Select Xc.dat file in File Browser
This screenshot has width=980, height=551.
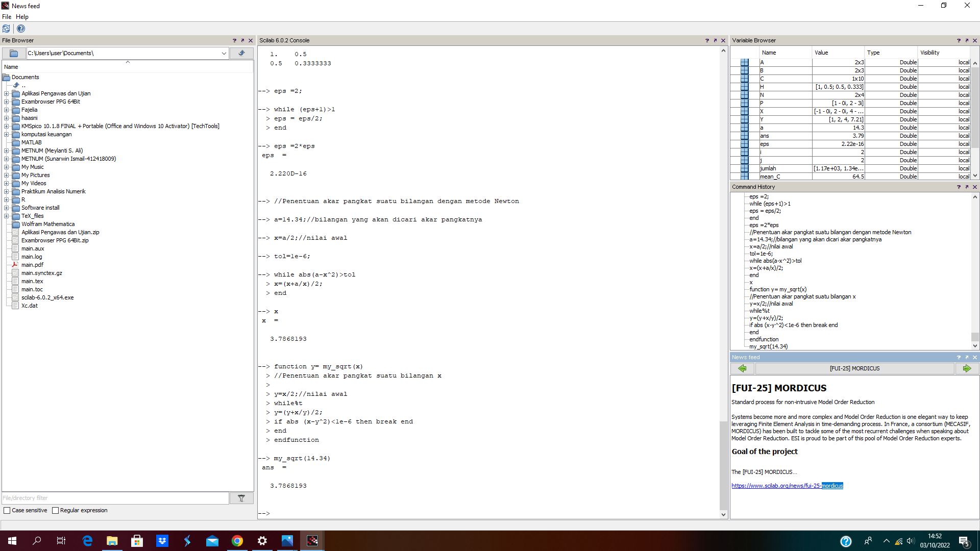(30, 306)
